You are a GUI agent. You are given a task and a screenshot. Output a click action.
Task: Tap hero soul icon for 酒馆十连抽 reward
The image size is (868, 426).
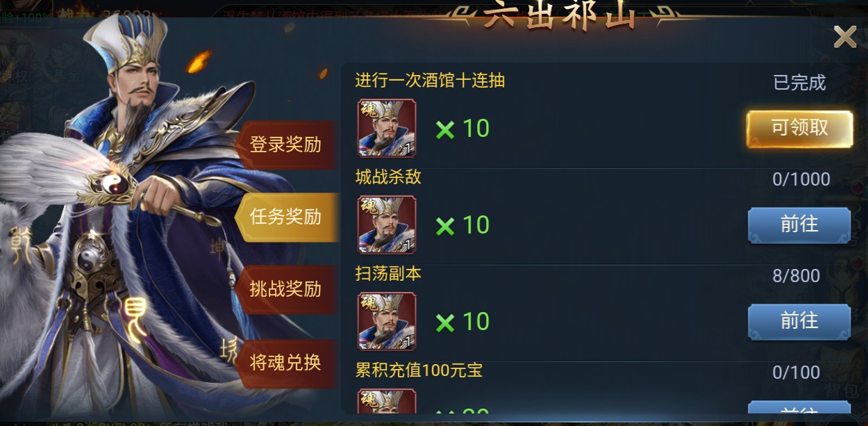click(387, 128)
